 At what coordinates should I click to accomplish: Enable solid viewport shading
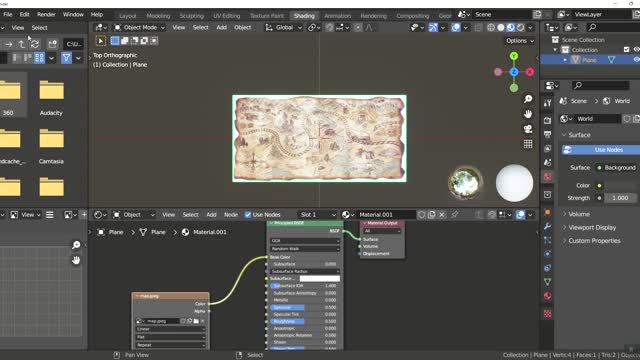[501, 28]
